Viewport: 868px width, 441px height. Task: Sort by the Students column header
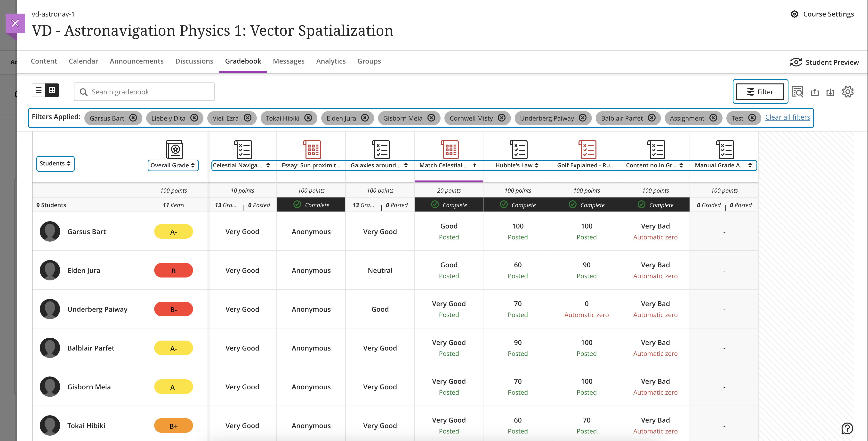[x=55, y=163]
